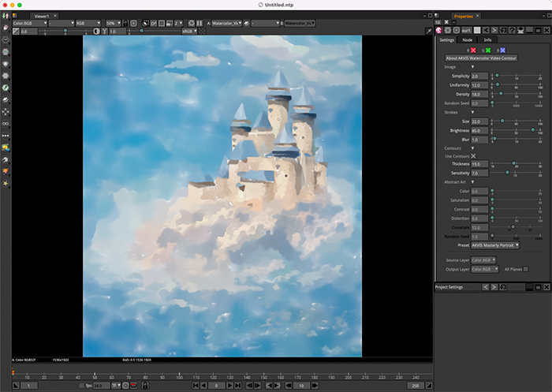Toggle the timeline lock icon

tap(144, 386)
